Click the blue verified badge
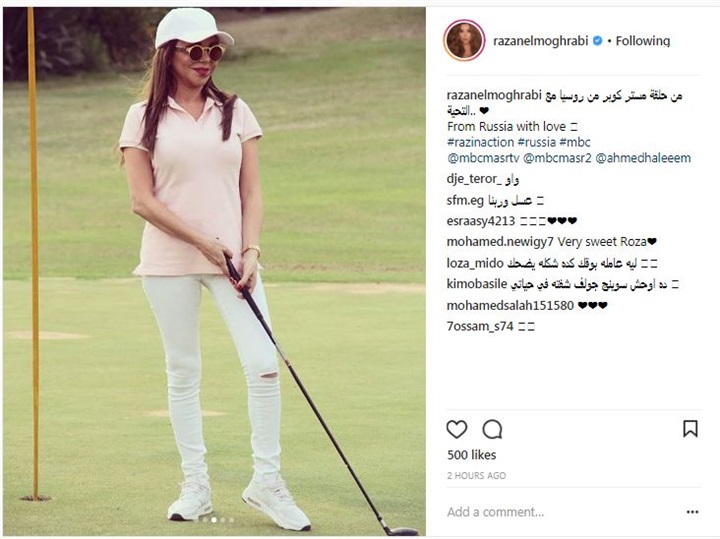This screenshot has width=720, height=539. 597,41
